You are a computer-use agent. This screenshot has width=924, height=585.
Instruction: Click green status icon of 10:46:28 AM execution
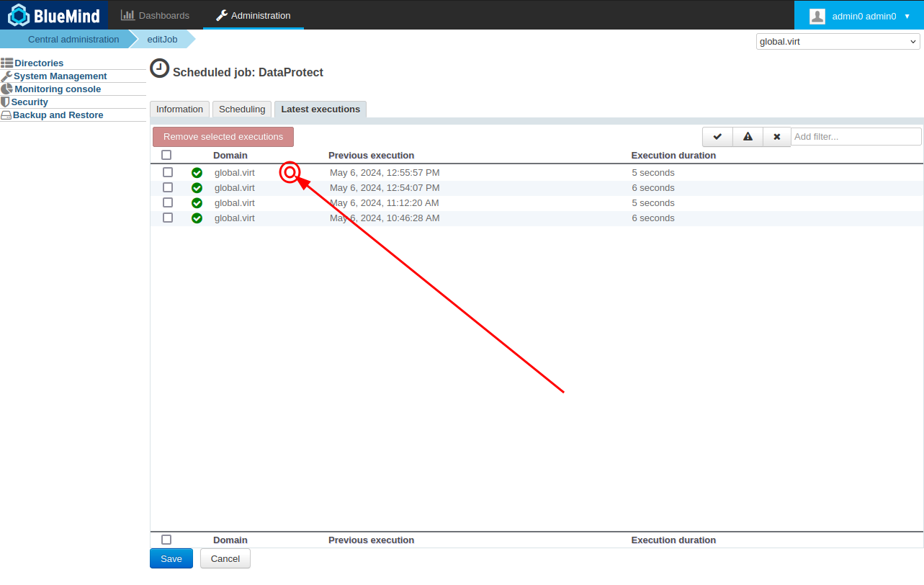(x=197, y=218)
